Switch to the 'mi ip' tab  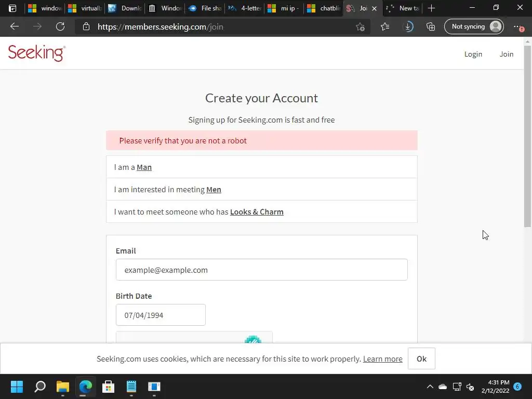click(x=284, y=8)
